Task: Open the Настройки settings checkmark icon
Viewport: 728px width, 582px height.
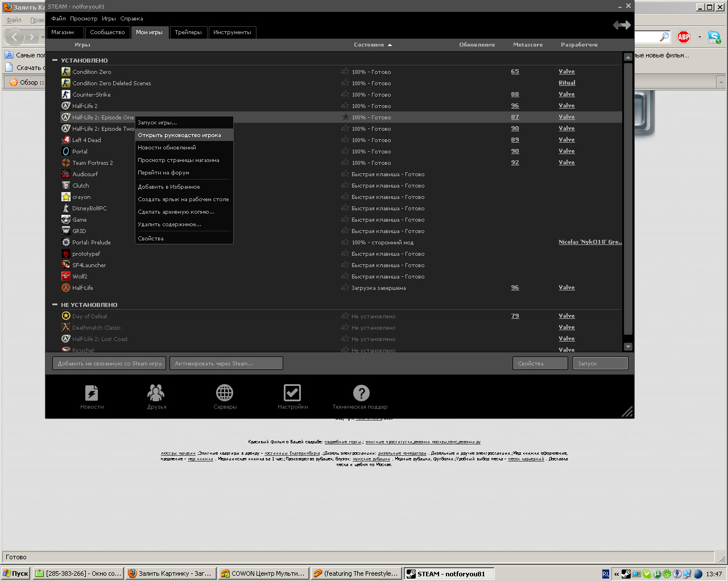Action: click(292, 393)
